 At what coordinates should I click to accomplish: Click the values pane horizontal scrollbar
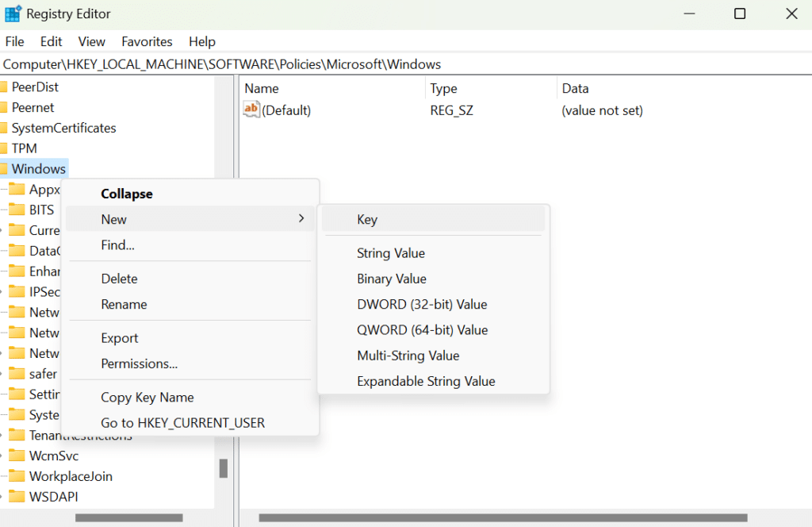pyautogui.click(x=503, y=517)
